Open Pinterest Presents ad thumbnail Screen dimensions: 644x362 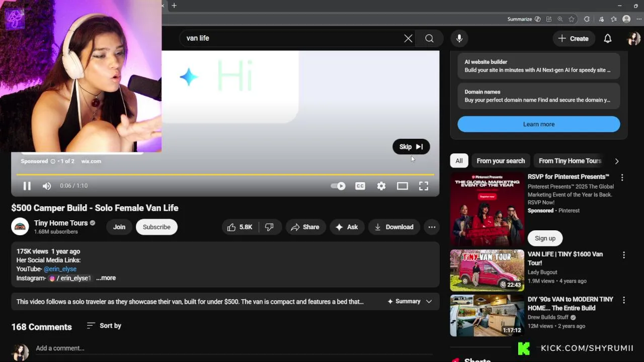click(487, 210)
